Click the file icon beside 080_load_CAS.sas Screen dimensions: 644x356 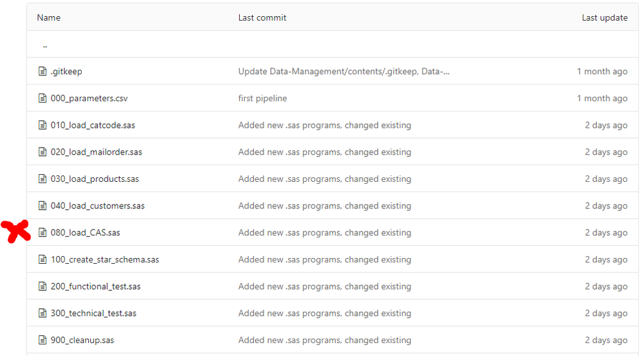click(x=43, y=233)
